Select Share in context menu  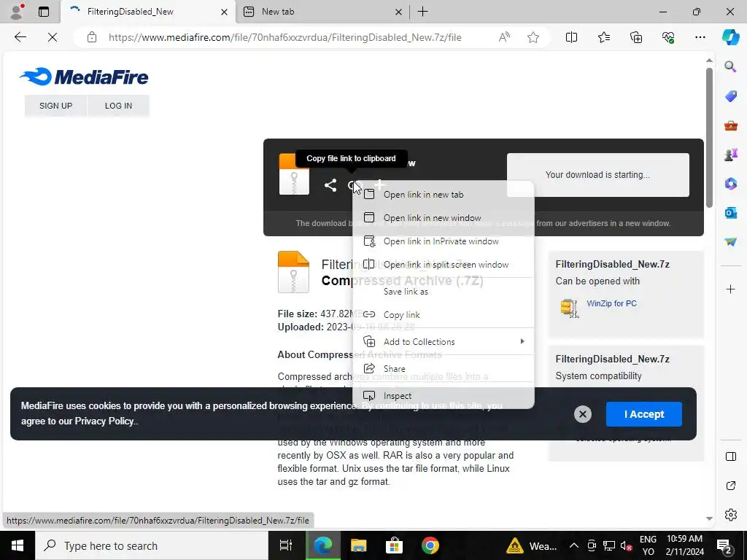(x=443, y=368)
